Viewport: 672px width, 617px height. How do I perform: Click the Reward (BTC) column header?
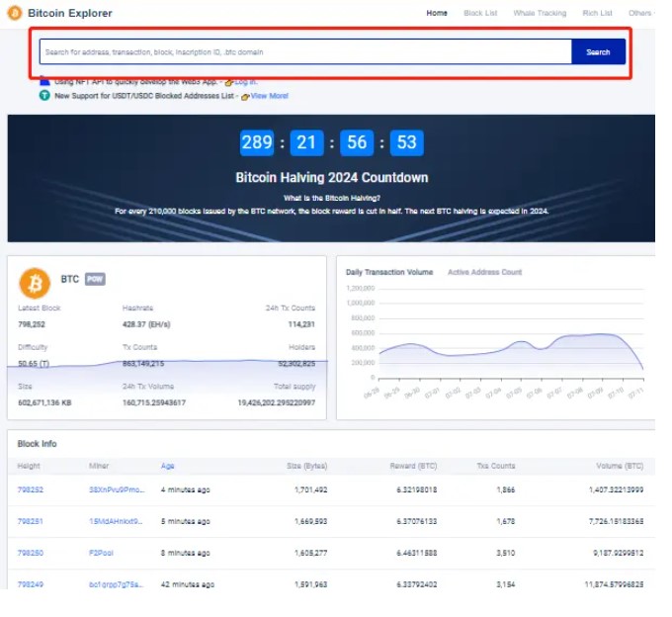(x=413, y=466)
